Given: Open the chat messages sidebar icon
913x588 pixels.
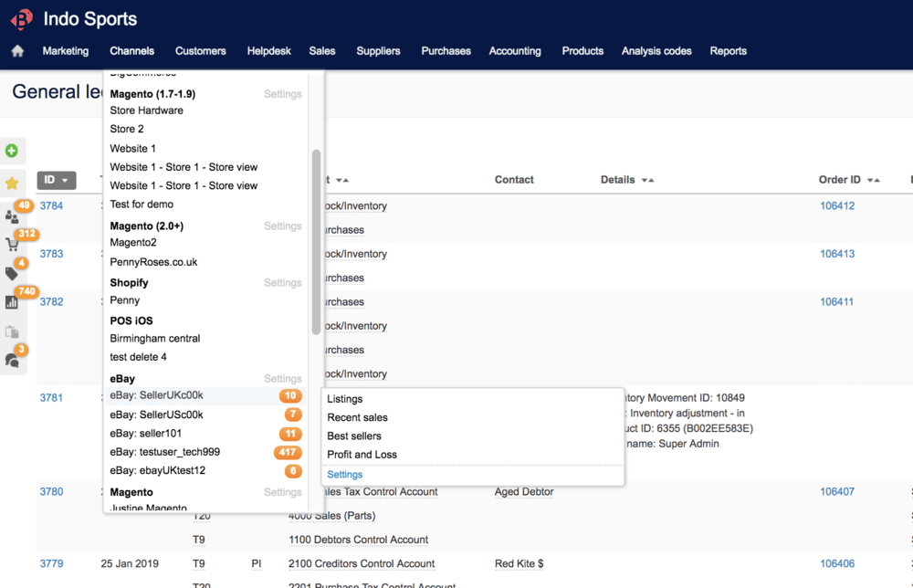Looking at the screenshot, I should tap(12, 361).
